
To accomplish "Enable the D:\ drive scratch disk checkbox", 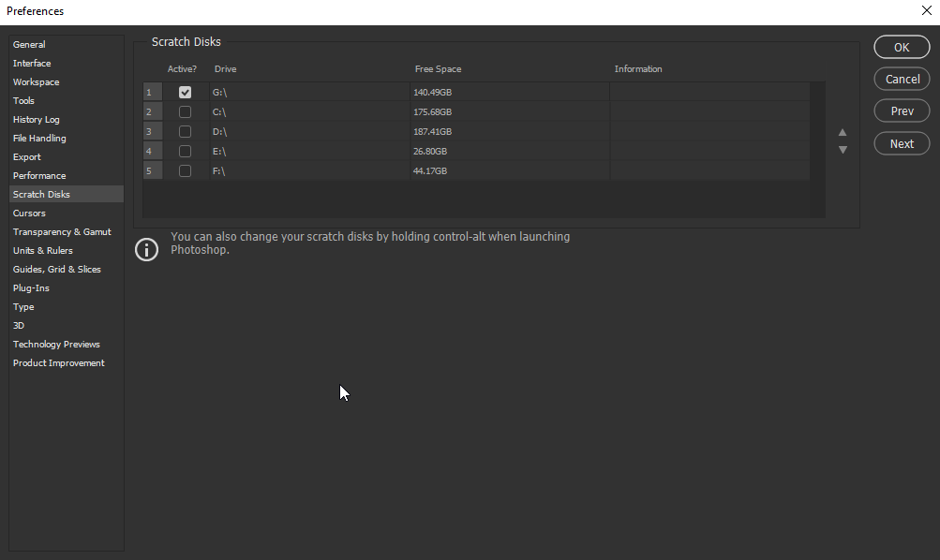I will [x=185, y=131].
